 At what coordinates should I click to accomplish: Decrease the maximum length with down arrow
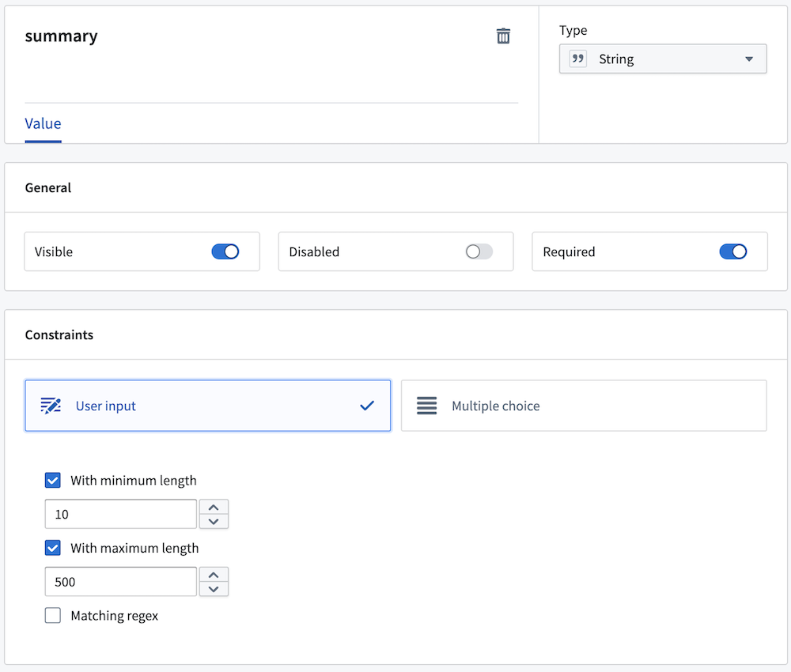[214, 589]
